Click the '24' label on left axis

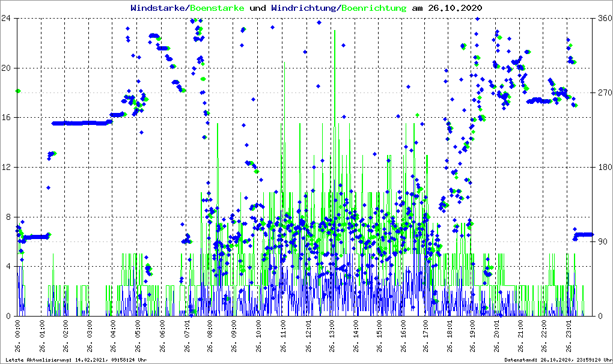[8, 18]
